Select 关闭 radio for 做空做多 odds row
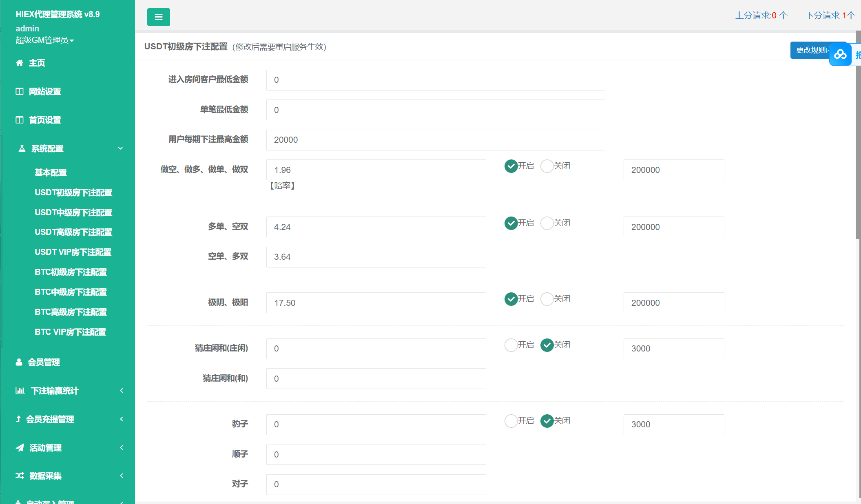The image size is (861, 504). (x=547, y=166)
